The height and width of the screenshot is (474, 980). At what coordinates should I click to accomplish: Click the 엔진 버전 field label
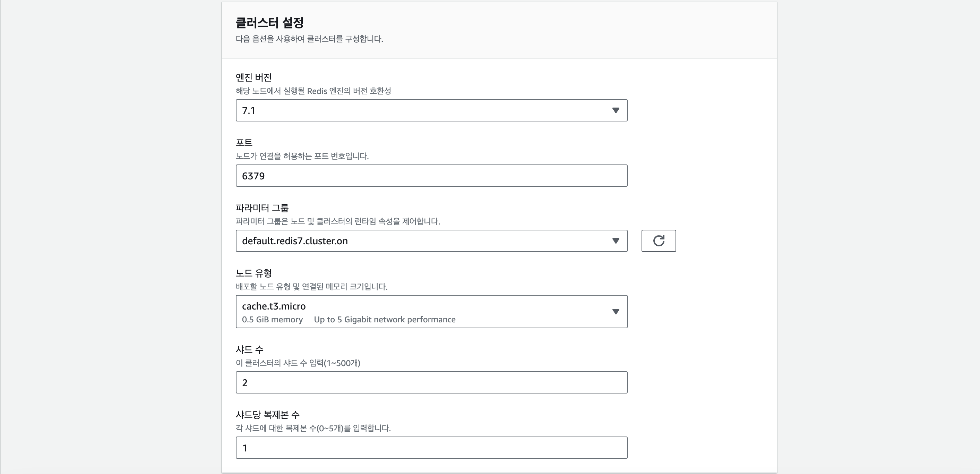click(253, 77)
